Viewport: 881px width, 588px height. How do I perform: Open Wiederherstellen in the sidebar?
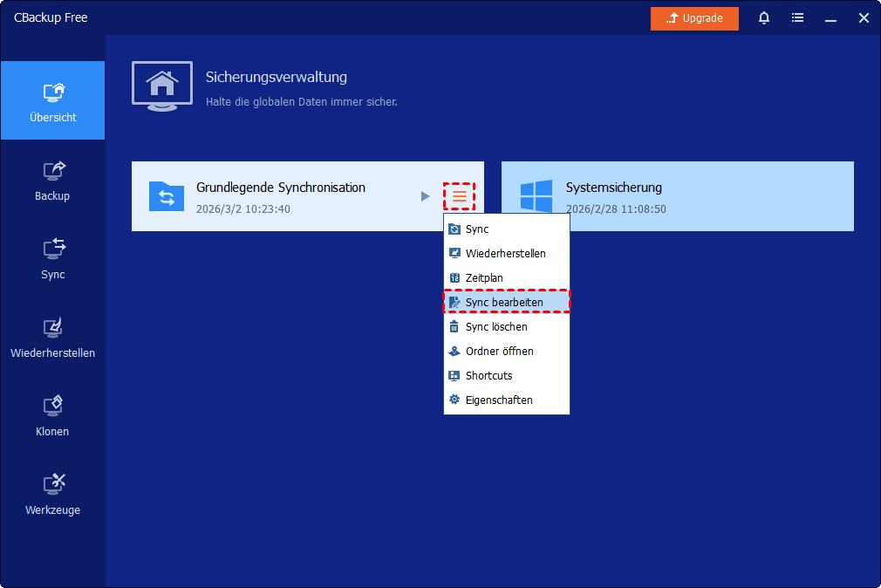pyautogui.click(x=52, y=337)
